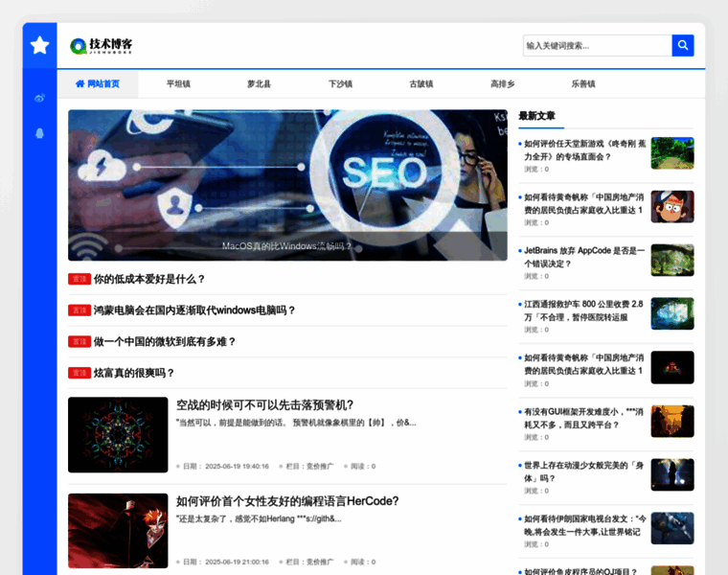Click the SEO banner image
Viewport: 728px width, 575px height.
click(287, 185)
